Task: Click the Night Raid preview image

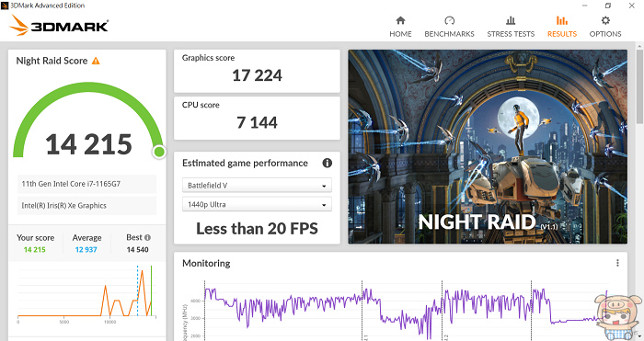Action: pos(488,147)
